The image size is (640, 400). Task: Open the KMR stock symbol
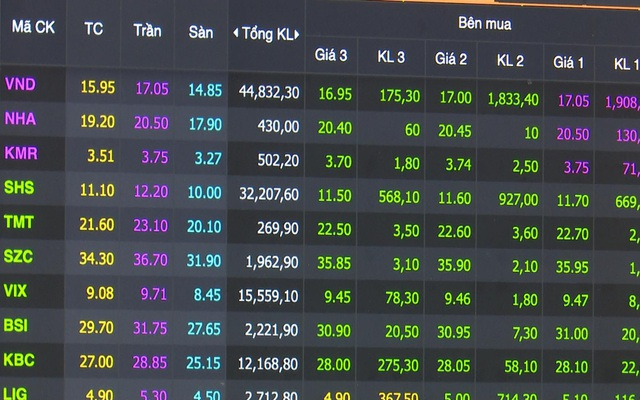[x=21, y=153]
